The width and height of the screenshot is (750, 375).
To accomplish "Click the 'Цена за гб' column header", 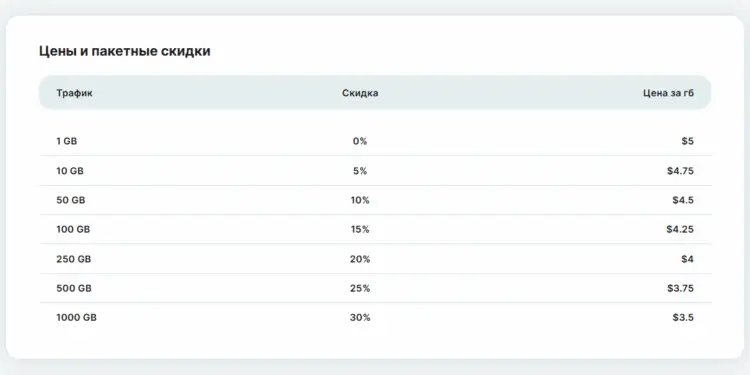I will click(x=668, y=93).
